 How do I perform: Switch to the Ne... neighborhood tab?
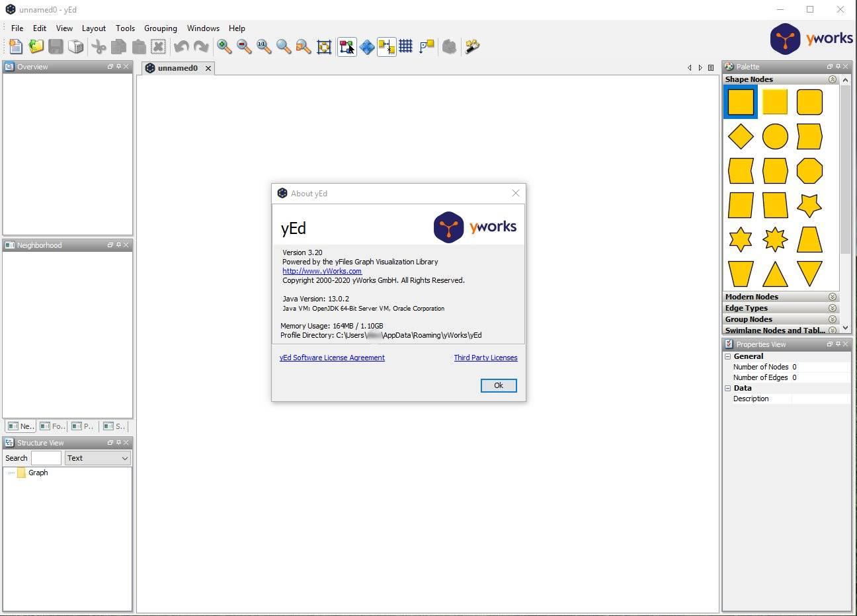point(20,426)
